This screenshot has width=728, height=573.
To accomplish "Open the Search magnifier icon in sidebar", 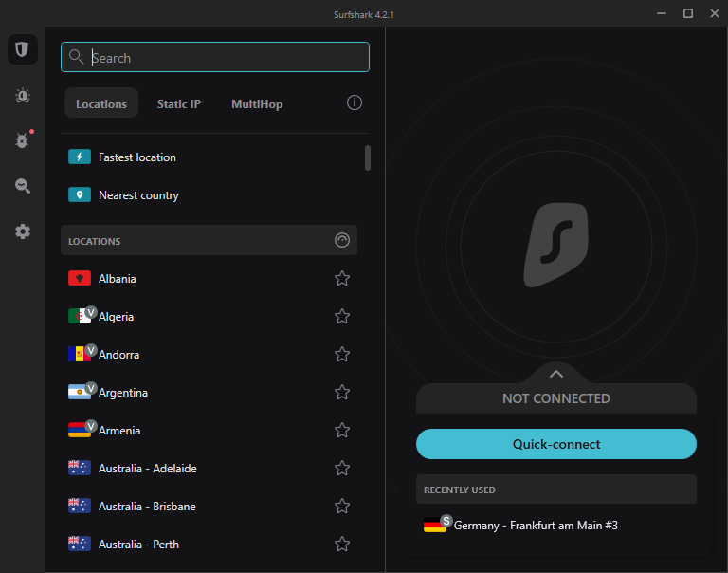I will pyautogui.click(x=23, y=185).
